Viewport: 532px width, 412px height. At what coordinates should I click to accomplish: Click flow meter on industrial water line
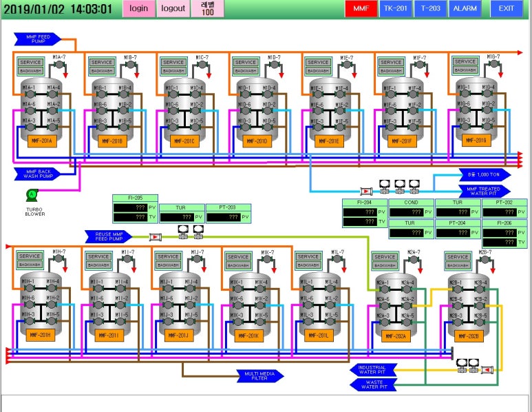click(487, 369)
